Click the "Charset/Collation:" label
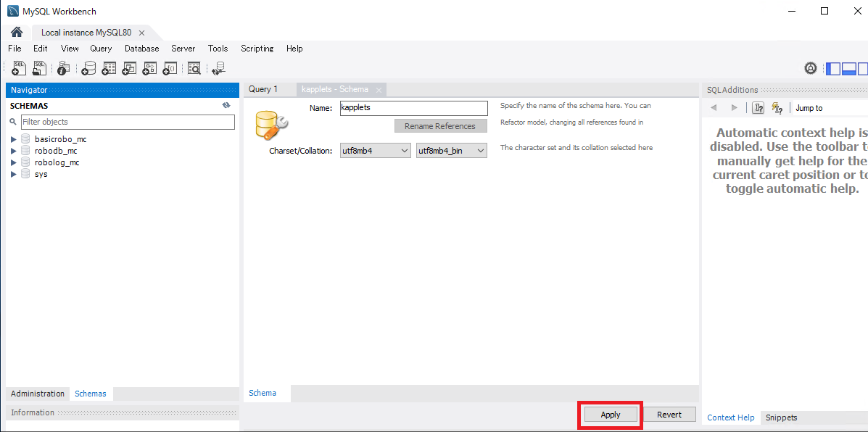 click(x=301, y=151)
